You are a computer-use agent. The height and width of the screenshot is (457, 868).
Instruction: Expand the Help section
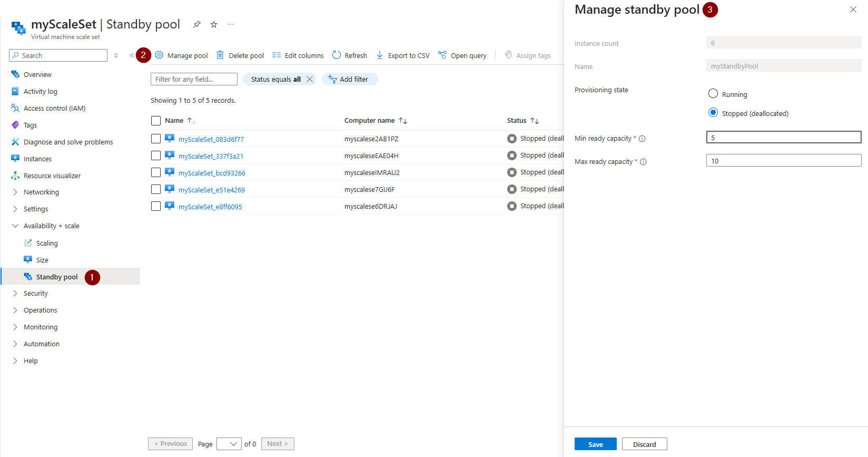(x=15, y=361)
